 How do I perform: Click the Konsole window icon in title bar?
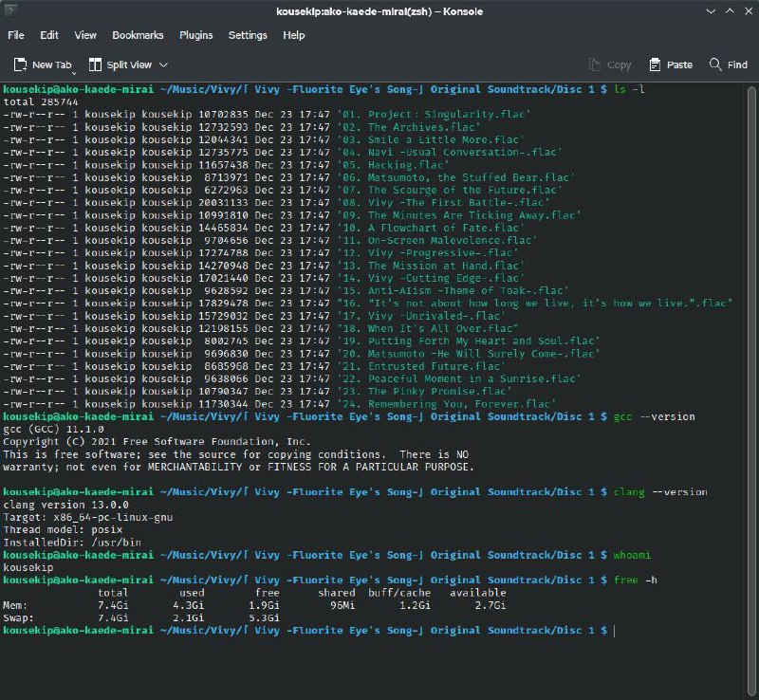10,10
